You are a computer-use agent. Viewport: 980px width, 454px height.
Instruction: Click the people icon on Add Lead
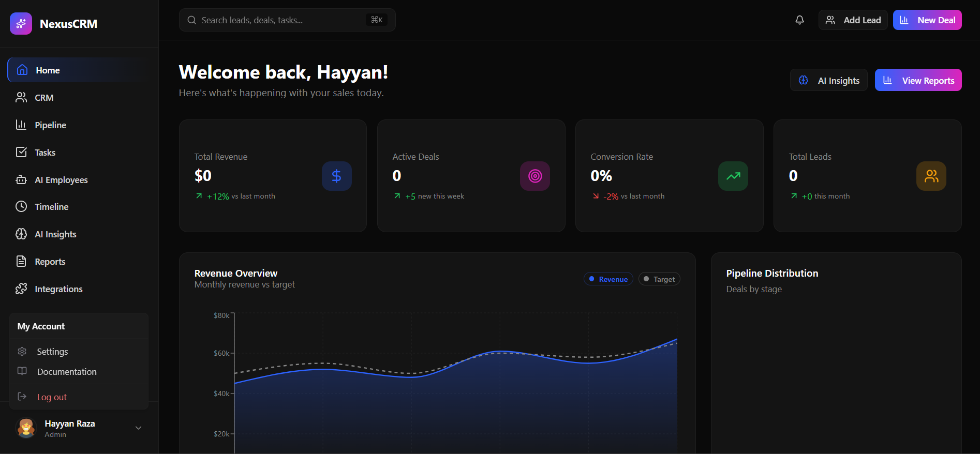(830, 20)
